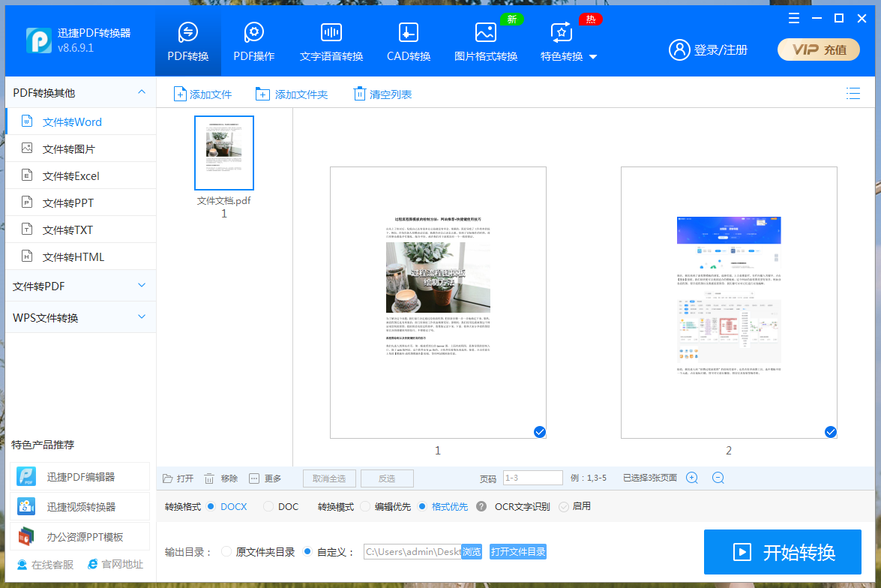Image resolution: width=881 pixels, height=588 pixels.
Task: Click the output path text field
Action: coord(412,552)
